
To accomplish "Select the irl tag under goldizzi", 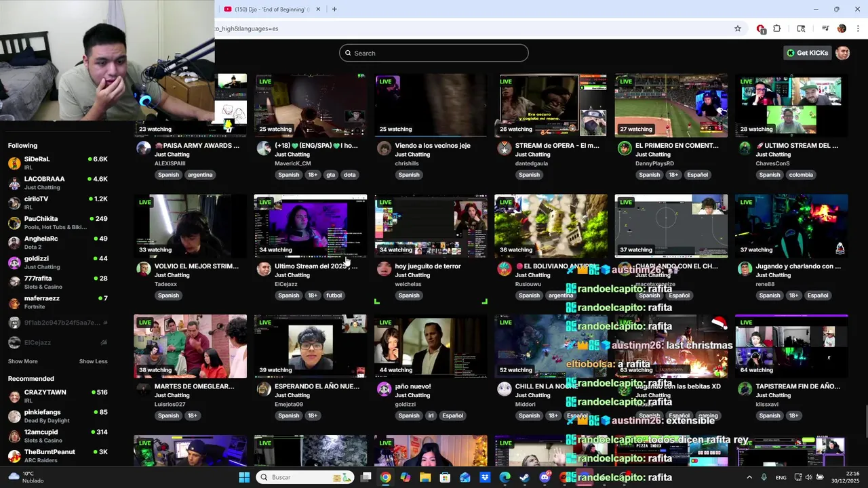I will (431, 415).
